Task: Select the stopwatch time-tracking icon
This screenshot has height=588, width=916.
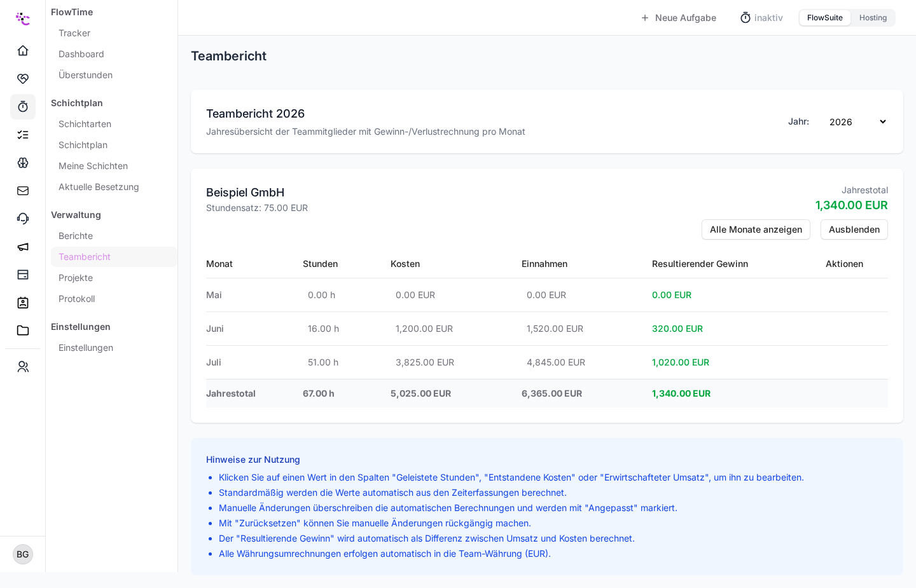Action: [x=23, y=106]
